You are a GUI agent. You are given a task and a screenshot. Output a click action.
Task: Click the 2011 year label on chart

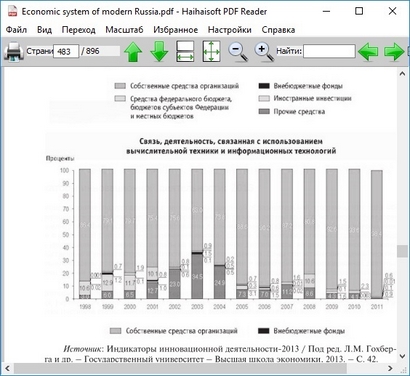point(377,306)
